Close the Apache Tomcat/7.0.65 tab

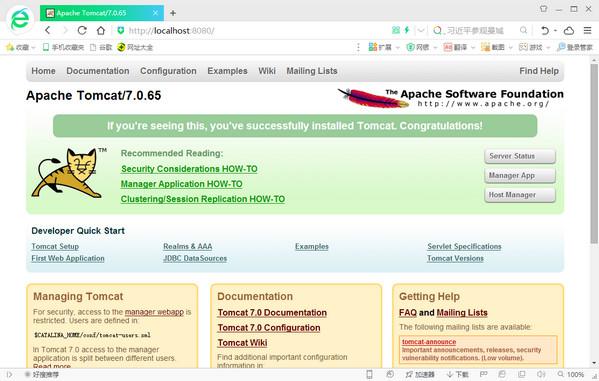pos(155,13)
